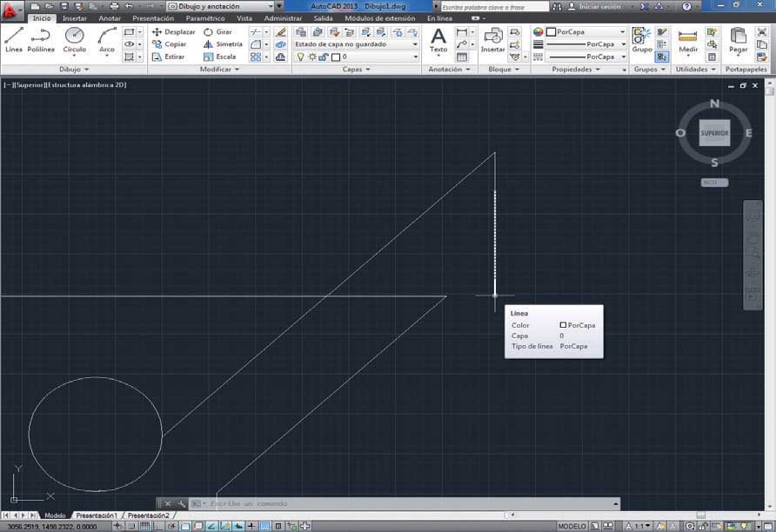Click the Copiar tool

click(x=170, y=44)
